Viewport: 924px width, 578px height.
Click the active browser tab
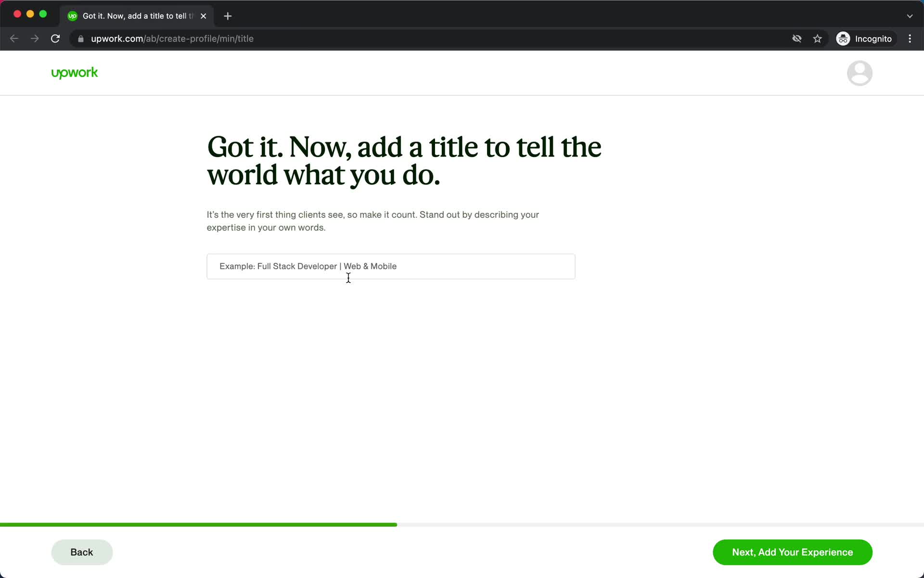[x=136, y=15]
